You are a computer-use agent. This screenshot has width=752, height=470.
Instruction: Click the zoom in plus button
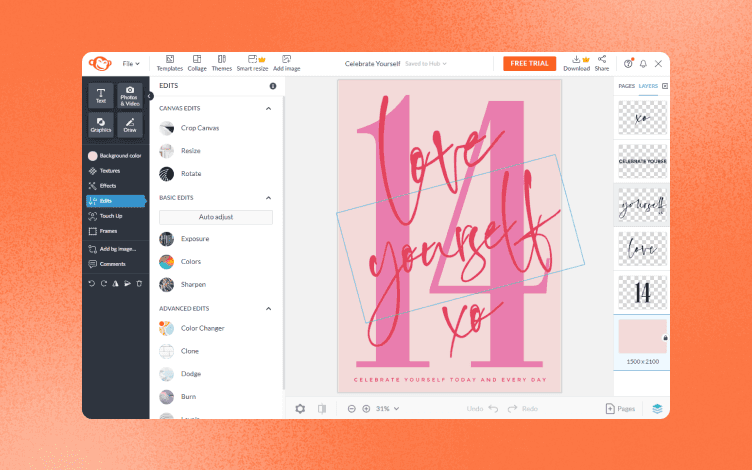[366, 409]
